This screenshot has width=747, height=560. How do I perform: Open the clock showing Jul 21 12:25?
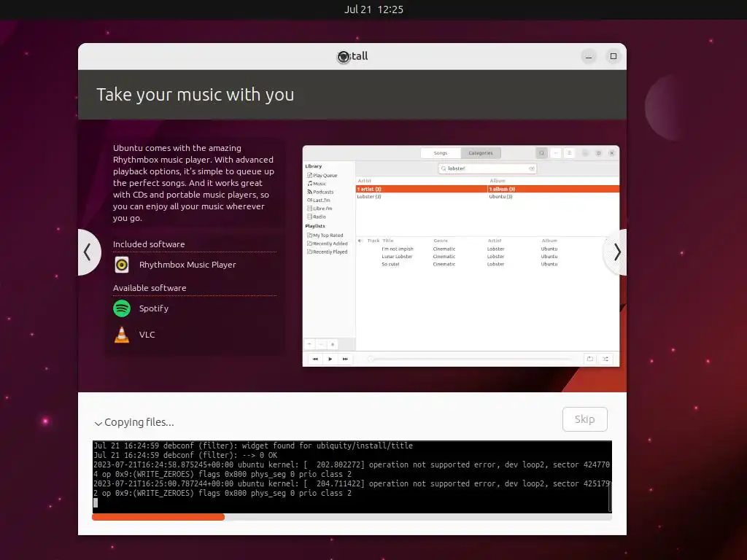(374, 9)
